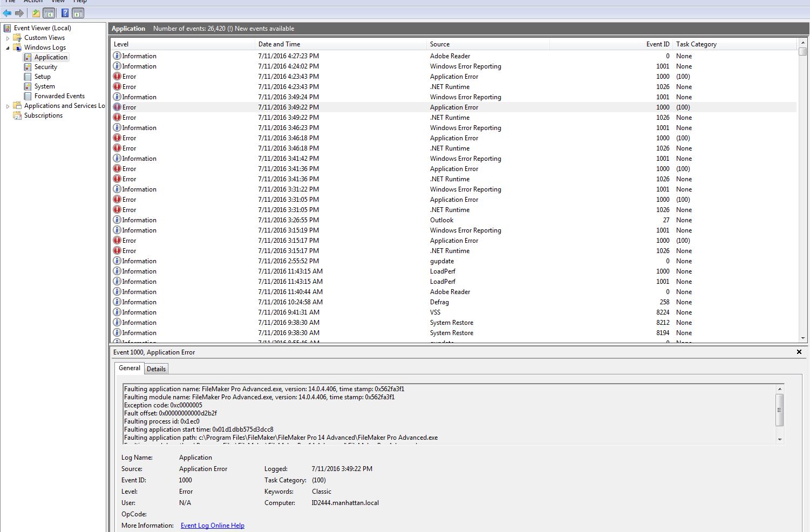This screenshot has width=810, height=532.
Task: Select the Windows Logs folder
Action: (45, 47)
